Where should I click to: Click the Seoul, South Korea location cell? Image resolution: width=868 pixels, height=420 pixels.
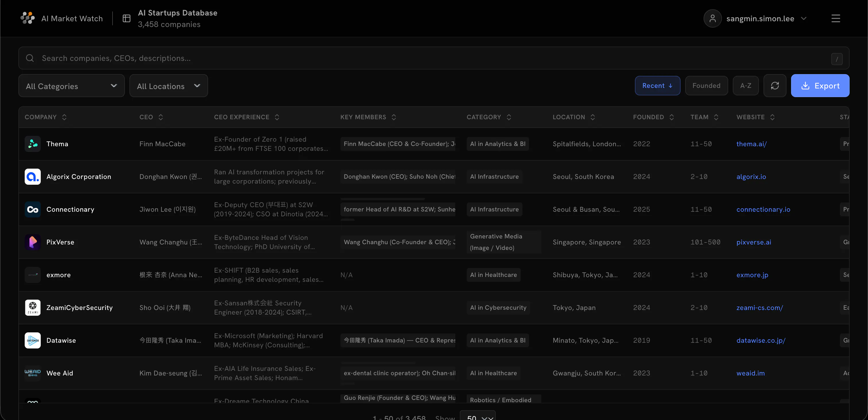[x=583, y=176]
